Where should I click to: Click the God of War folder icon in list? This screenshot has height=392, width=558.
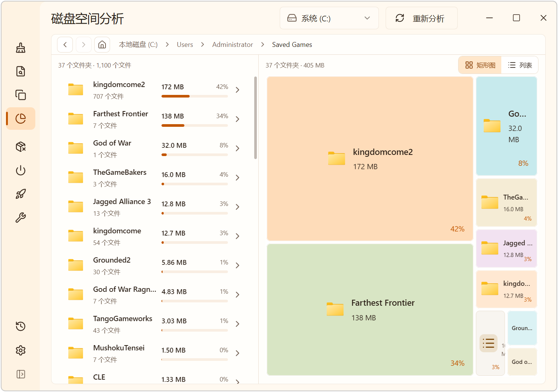tap(75, 148)
